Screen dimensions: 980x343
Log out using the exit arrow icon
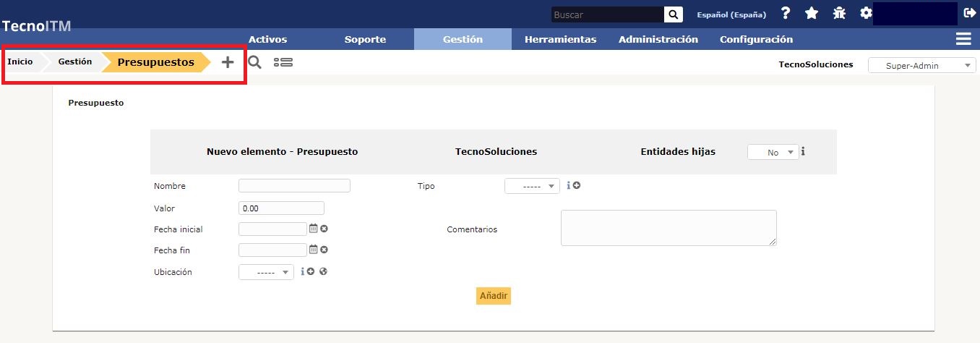click(969, 13)
